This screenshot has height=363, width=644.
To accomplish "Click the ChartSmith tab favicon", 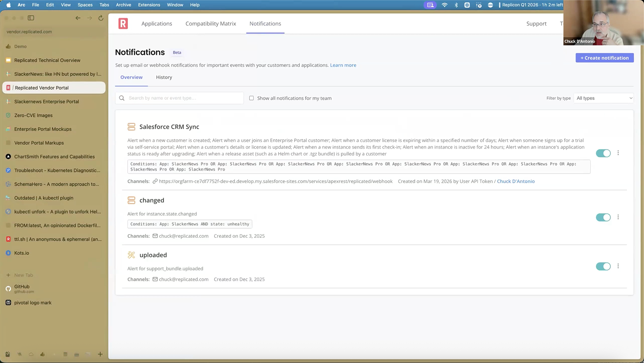I will tap(8, 157).
